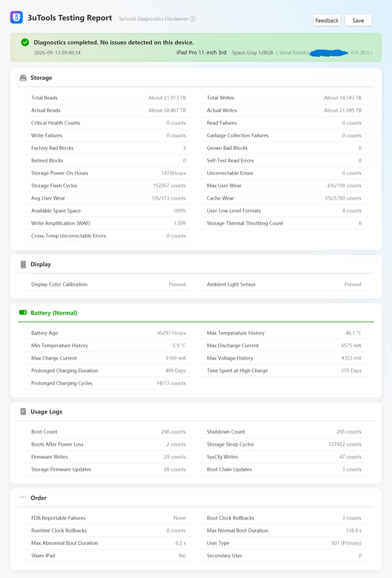The image size is (392, 578).
Task: Click the Boot Count 248 counts value
Action: coord(174,432)
